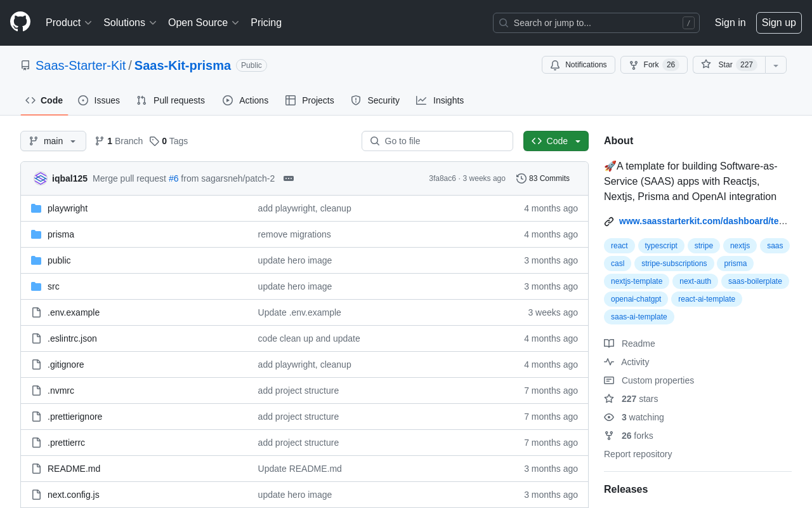This screenshot has height=508, width=812.
Task: Open the Actions tab
Action: pos(246,100)
